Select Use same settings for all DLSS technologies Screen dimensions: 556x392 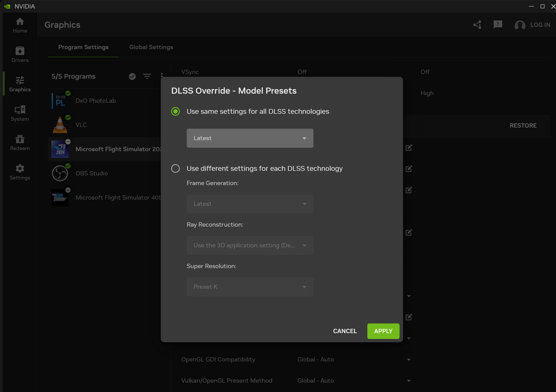click(x=175, y=111)
